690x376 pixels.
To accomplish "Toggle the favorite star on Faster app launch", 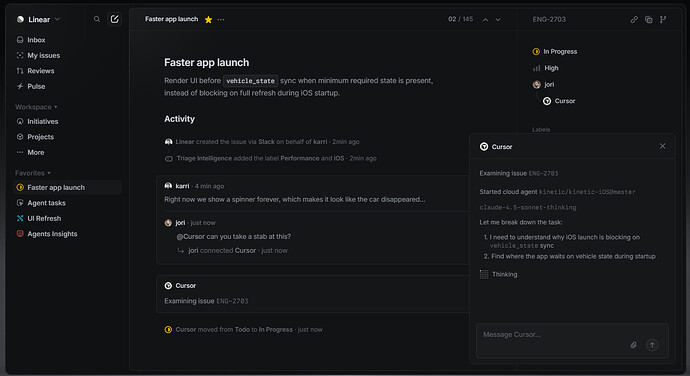I will coord(209,19).
